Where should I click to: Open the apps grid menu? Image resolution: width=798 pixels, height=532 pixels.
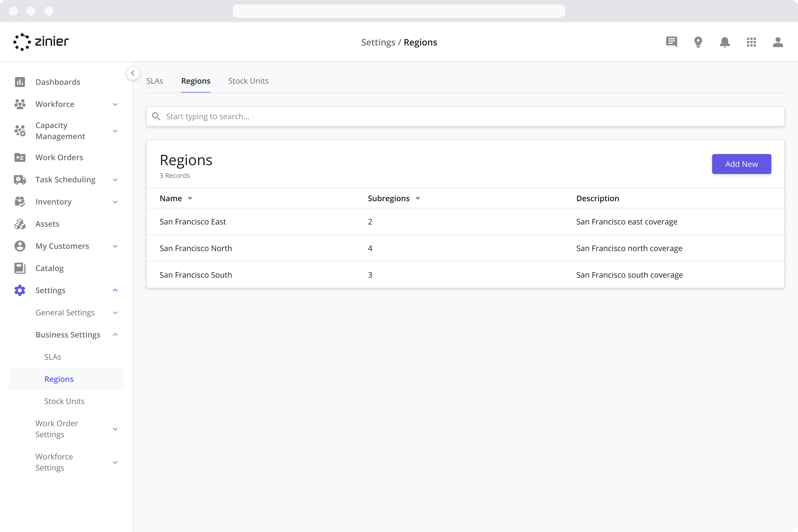[x=751, y=42]
